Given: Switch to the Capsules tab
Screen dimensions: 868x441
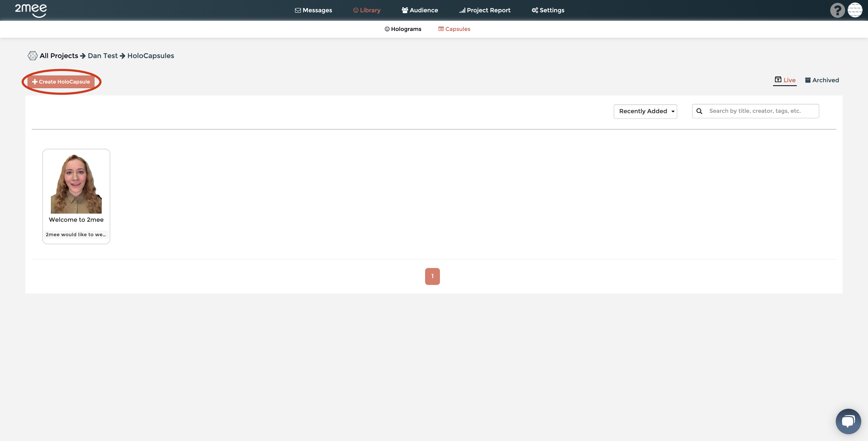Looking at the screenshot, I should 454,29.
